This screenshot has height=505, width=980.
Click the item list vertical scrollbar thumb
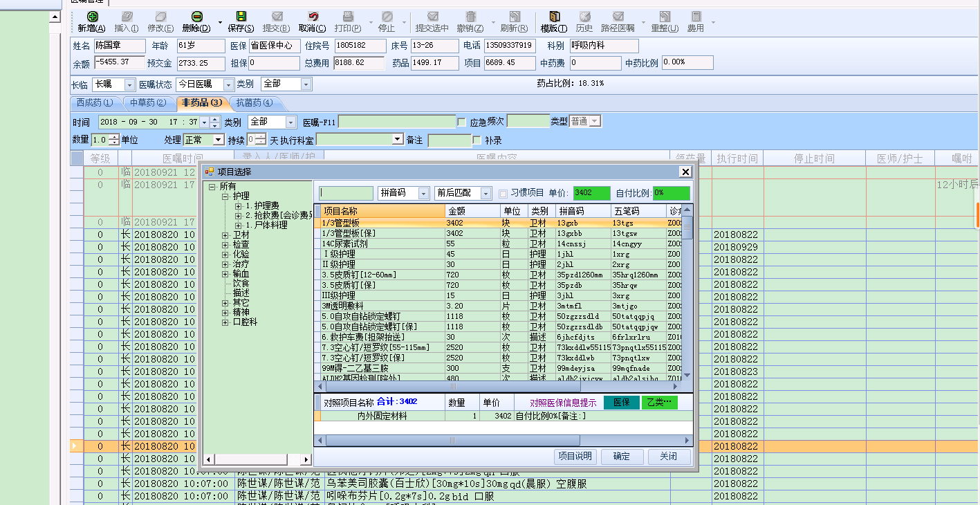[687, 228]
